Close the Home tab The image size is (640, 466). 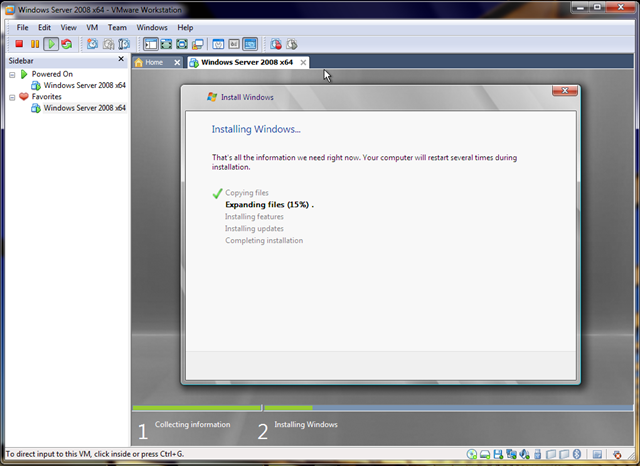[177, 62]
